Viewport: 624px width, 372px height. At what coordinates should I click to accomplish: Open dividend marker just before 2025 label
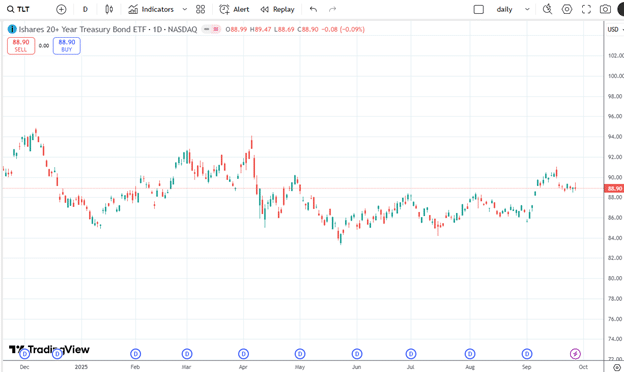tap(57, 353)
